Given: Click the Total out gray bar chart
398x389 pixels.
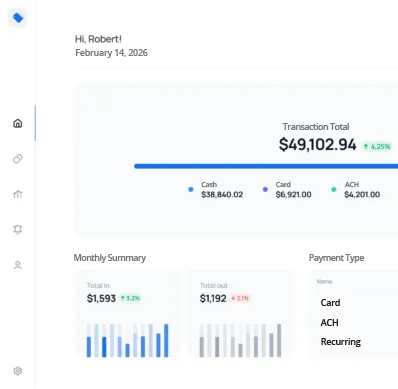Looking at the screenshot, I should coord(240,340).
